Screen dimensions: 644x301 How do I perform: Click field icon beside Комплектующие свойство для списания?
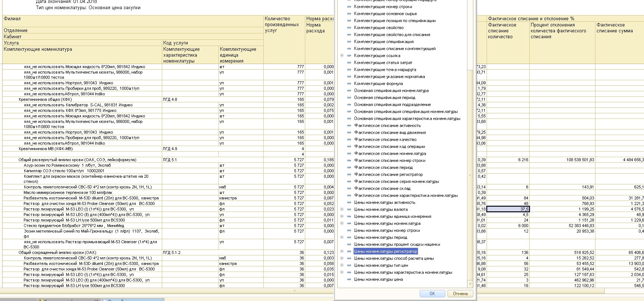click(x=349, y=35)
